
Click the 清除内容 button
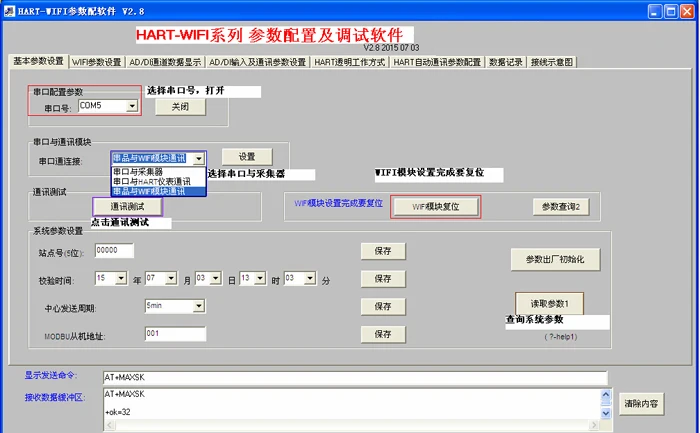click(x=641, y=404)
